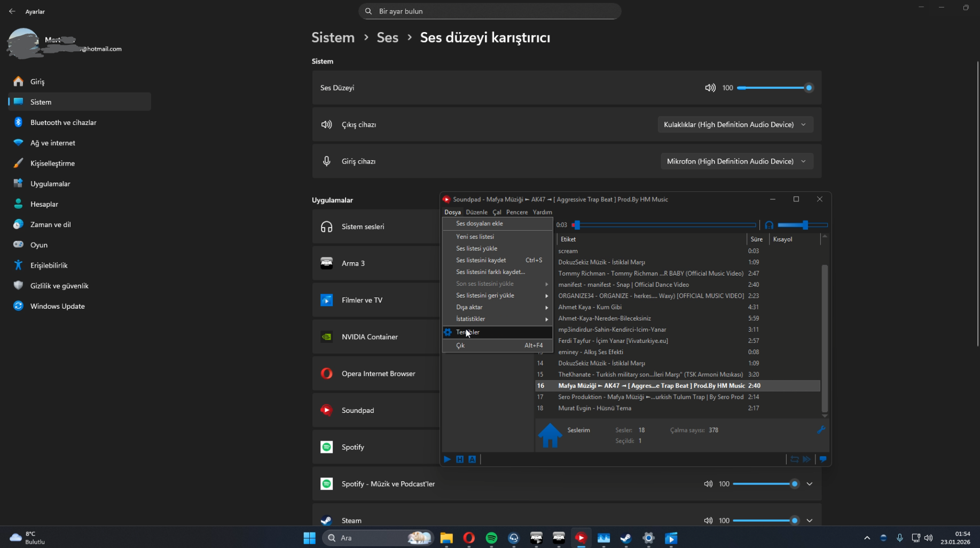
Task: Select 'Murat Evgin - Hüsnü Tema' track
Action: [x=678, y=408]
